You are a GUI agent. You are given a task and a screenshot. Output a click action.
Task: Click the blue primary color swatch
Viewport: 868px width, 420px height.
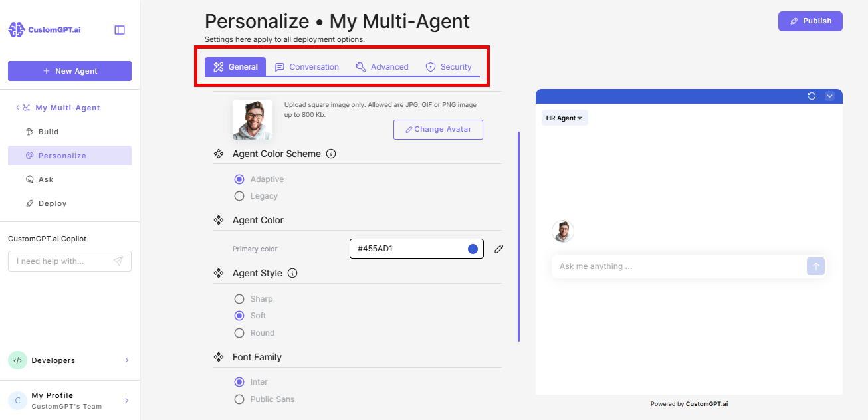pos(473,248)
